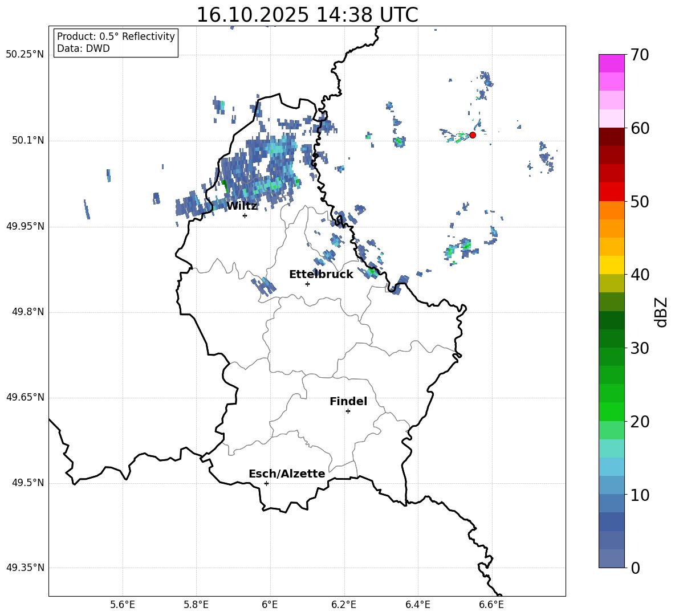This screenshot has height=616, width=675.
Task: Click the 49.95°N latitude label
Action: [26, 226]
